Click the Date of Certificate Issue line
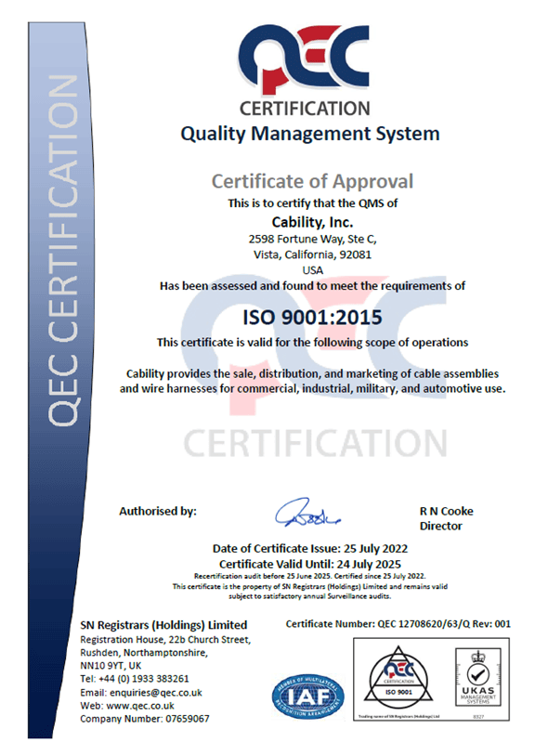The image size is (535, 756). tap(310, 549)
